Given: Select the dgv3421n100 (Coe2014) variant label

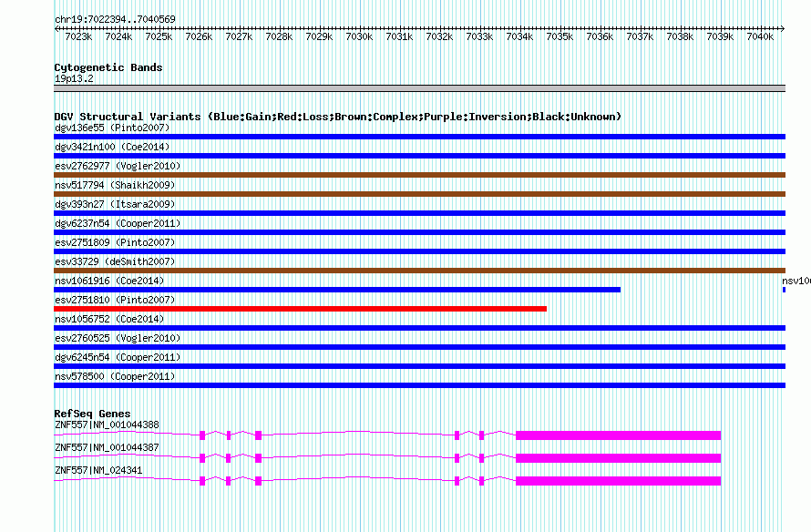Looking at the screenshot, I should point(112,147).
